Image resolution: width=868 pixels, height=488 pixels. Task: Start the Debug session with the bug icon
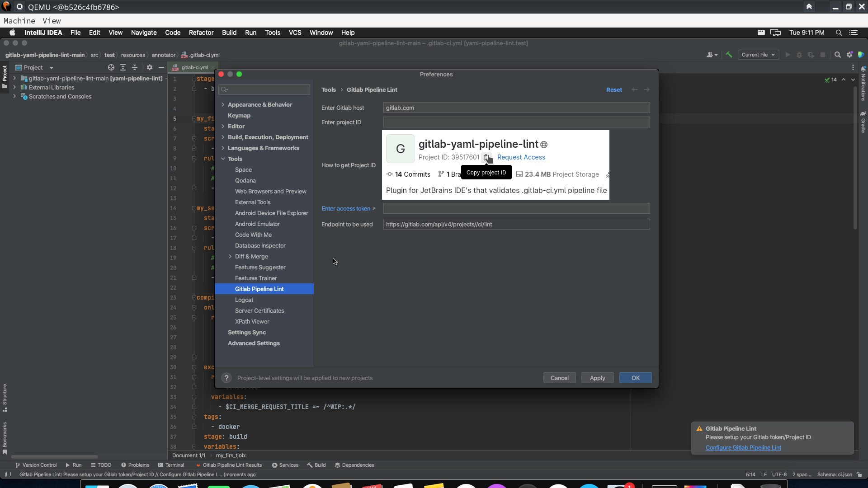799,54
